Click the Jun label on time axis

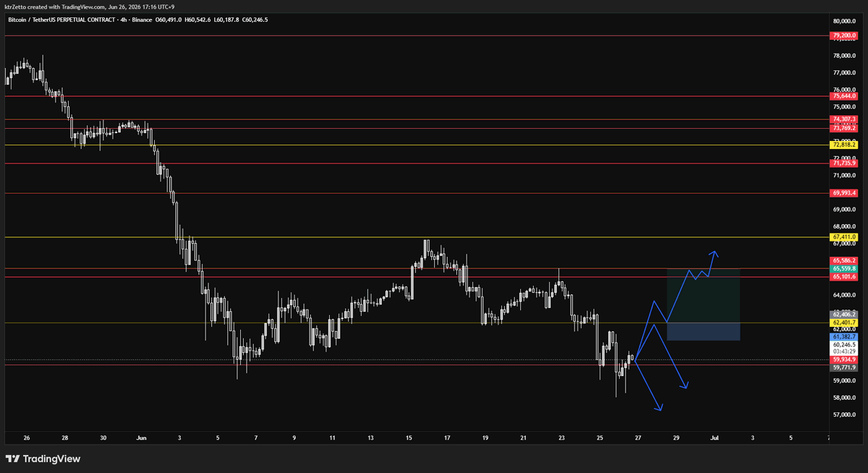[142, 438]
